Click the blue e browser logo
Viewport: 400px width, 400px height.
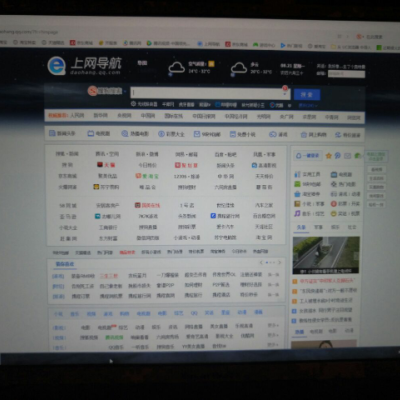tap(56, 66)
